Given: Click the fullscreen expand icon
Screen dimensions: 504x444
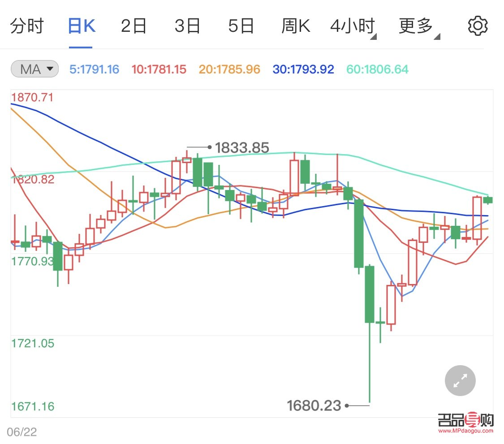Looking at the screenshot, I should click(460, 380).
